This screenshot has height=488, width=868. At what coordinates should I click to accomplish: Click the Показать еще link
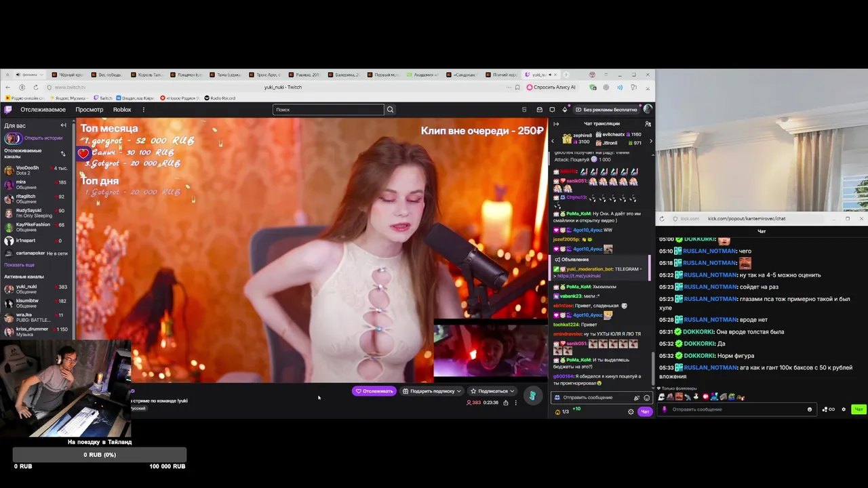19,265
